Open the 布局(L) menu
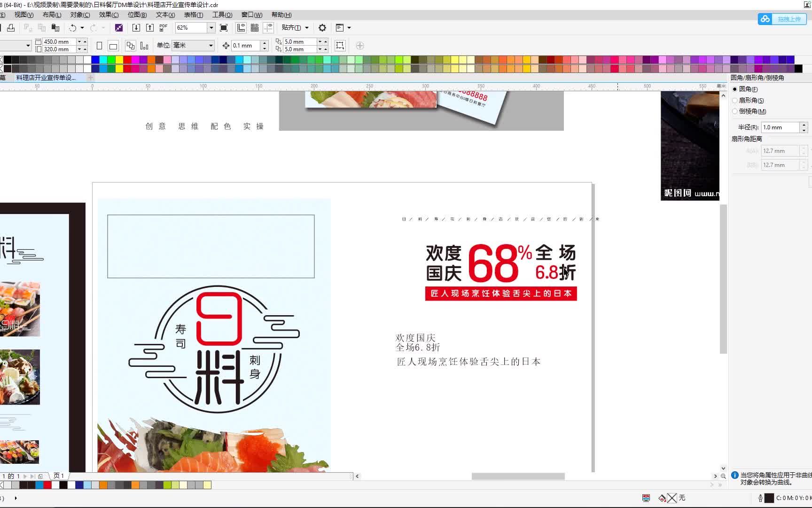This screenshot has height=508, width=812. [52, 15]
